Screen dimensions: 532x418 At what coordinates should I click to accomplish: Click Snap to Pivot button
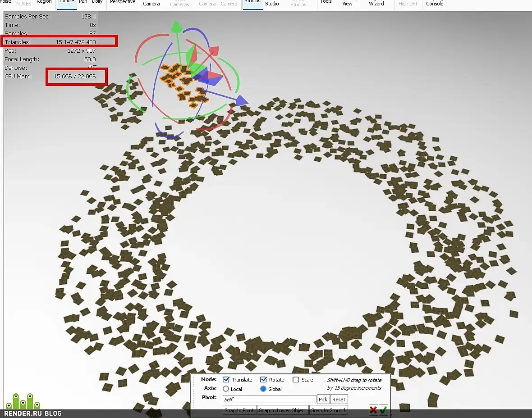(239, 410)
